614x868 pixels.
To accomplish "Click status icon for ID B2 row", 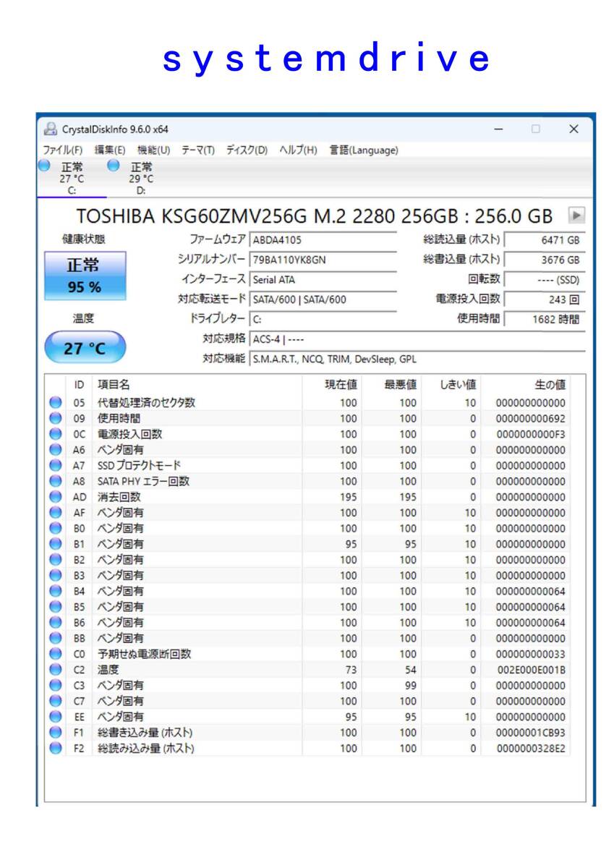I will tap(55, 560).
